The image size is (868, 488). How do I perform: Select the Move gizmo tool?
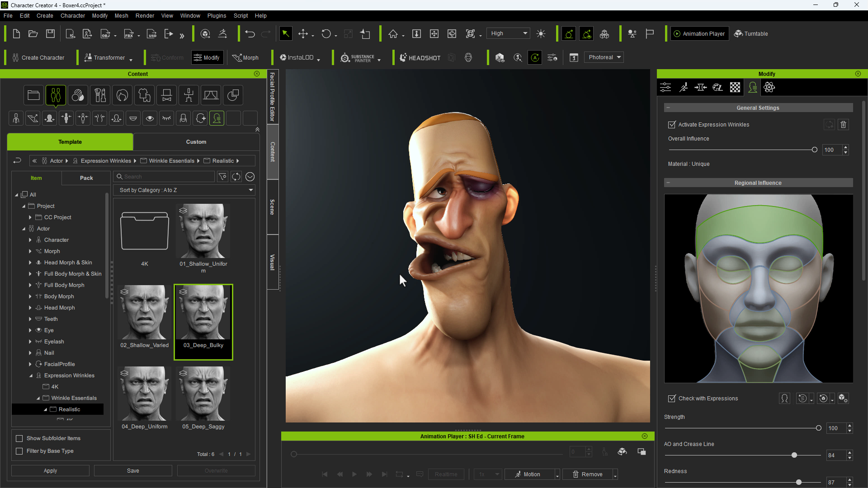[303, 34]
